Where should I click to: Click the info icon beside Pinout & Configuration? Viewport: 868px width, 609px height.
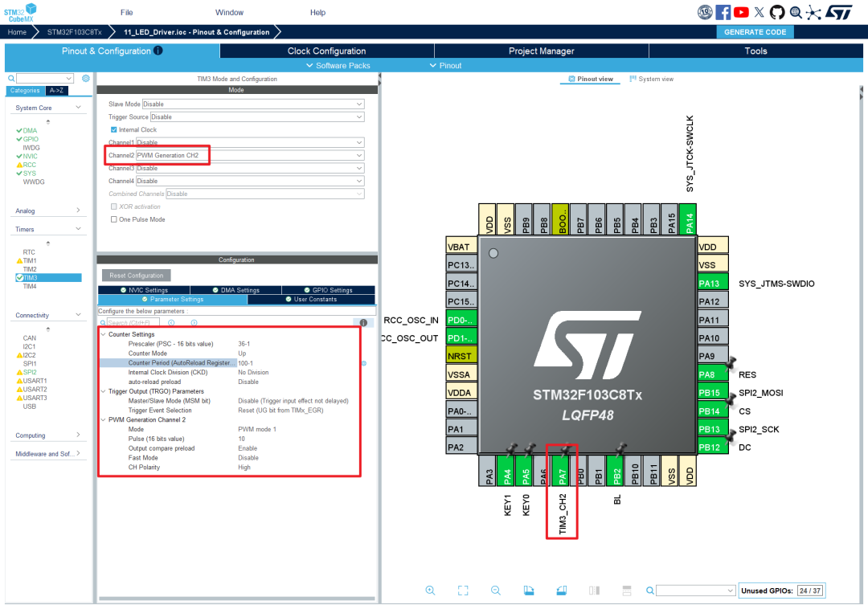pos(158,51)
